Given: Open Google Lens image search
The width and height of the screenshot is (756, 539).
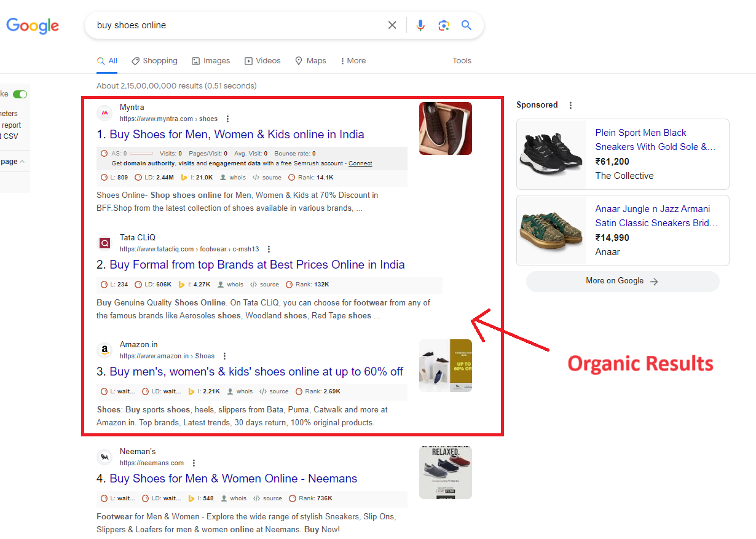Looking at the screenshot, I should (444, 25).
